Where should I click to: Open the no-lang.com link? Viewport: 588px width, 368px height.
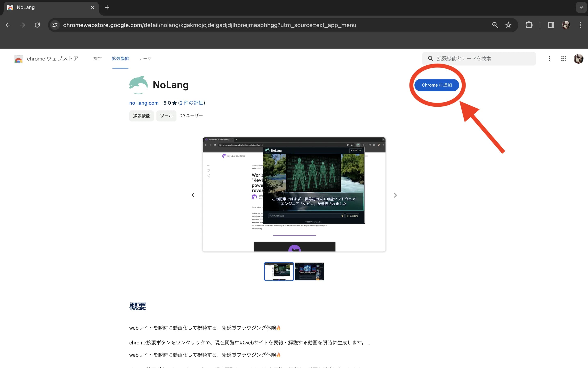[x=144, y=103]
